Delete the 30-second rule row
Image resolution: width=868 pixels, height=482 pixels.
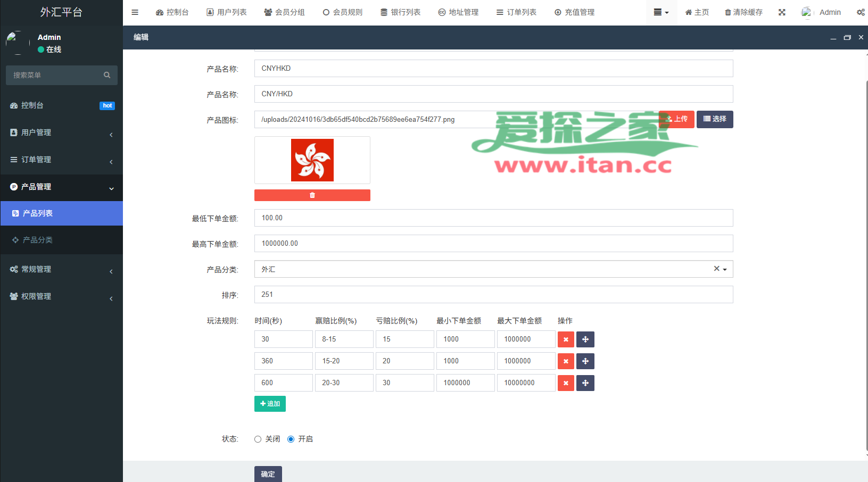coord(566,339)
